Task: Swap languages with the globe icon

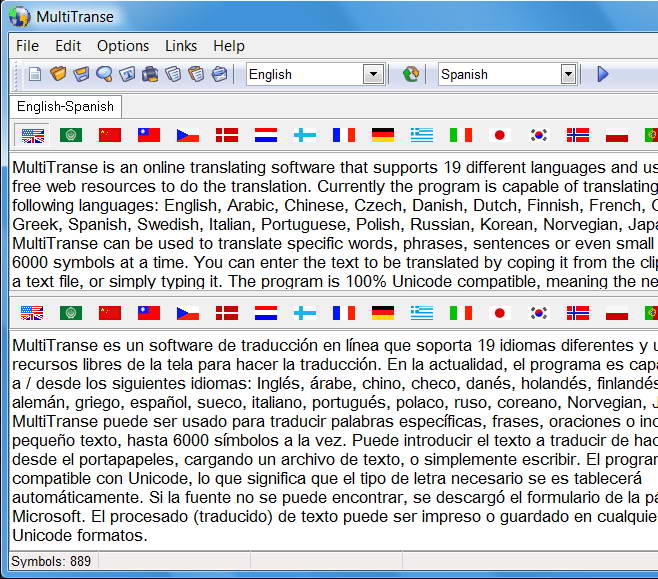Action: click(x=411, y=74)
